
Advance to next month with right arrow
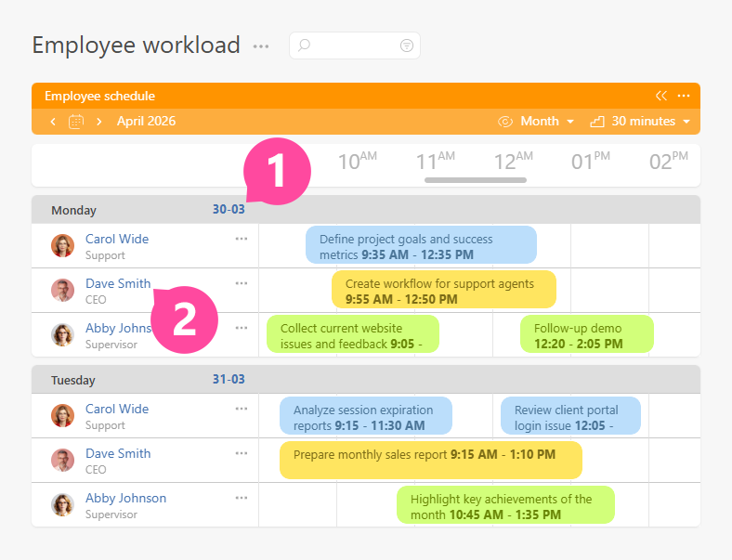pyautogui.click(x=99, y=122)
